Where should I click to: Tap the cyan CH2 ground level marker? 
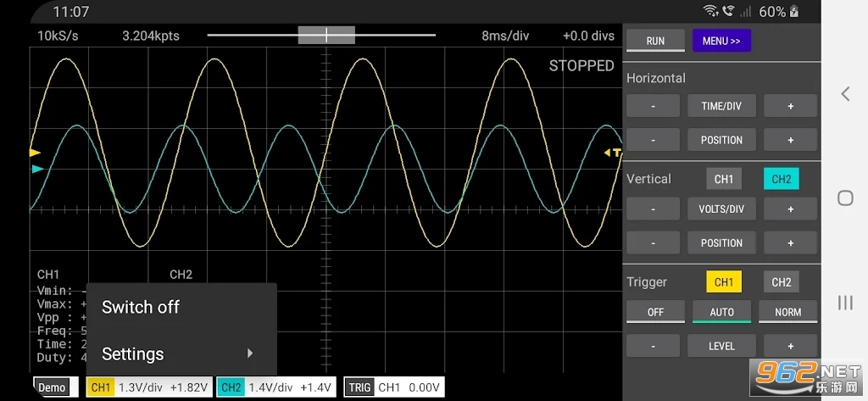[37, 169]
